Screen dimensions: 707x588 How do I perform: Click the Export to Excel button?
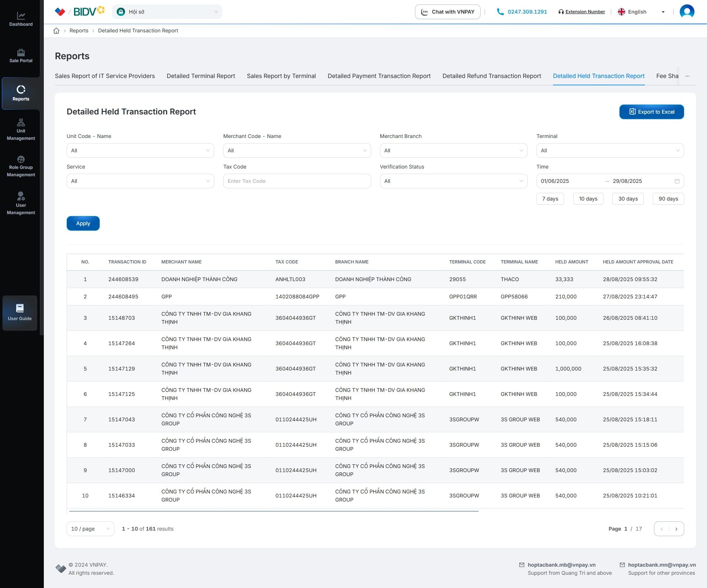pos(651,112)
